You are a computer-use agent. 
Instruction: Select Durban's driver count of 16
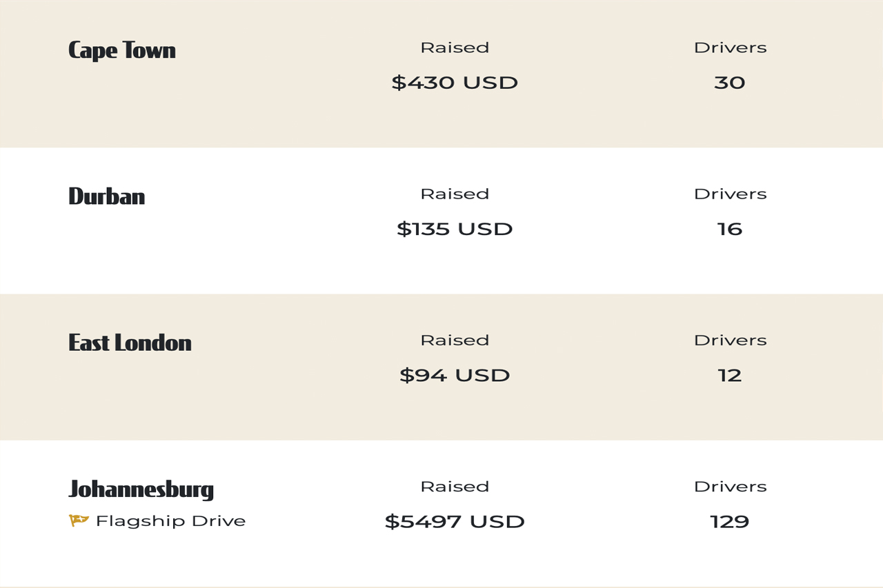pyautogui.click(x=730, y=229)
